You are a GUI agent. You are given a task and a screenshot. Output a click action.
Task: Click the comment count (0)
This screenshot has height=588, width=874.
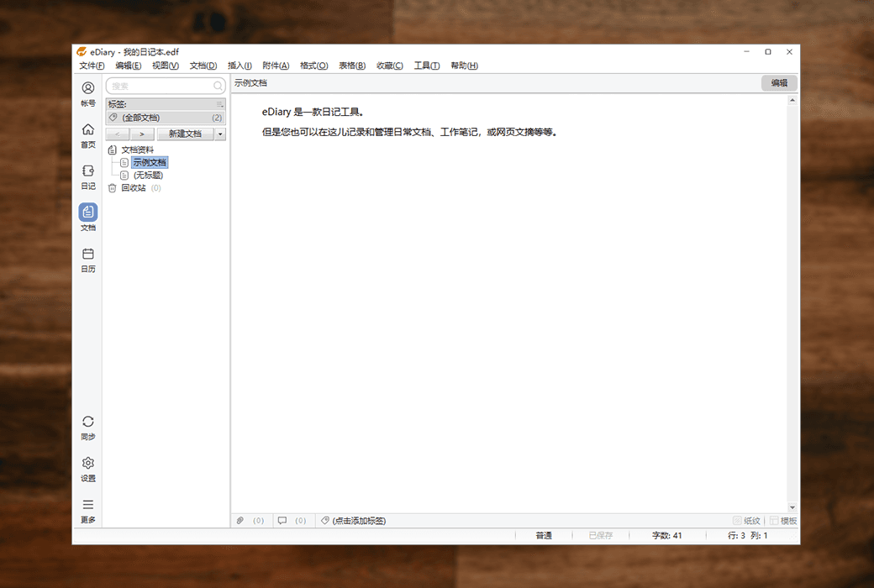click(x=301, y=521)
